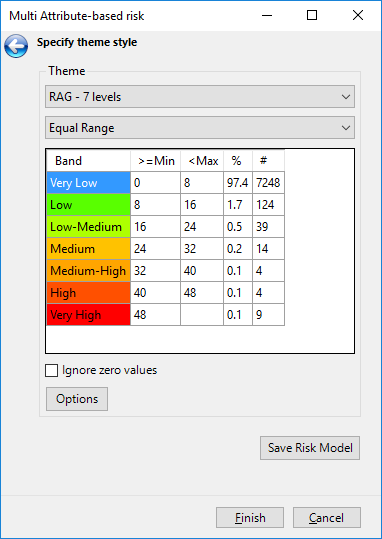Select Medium band max value 32
Screen dimensions: 382x539
coord(202,249)
